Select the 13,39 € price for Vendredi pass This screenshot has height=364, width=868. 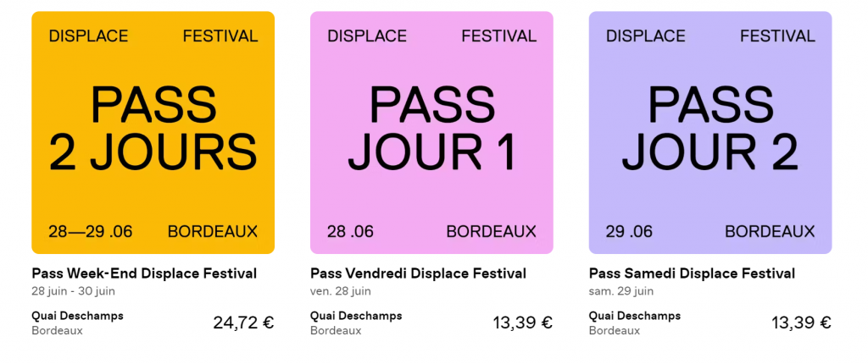tap(522, 323)
